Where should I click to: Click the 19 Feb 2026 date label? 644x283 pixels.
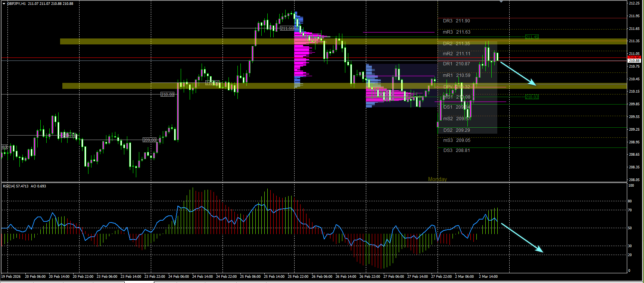click(11, 277)
